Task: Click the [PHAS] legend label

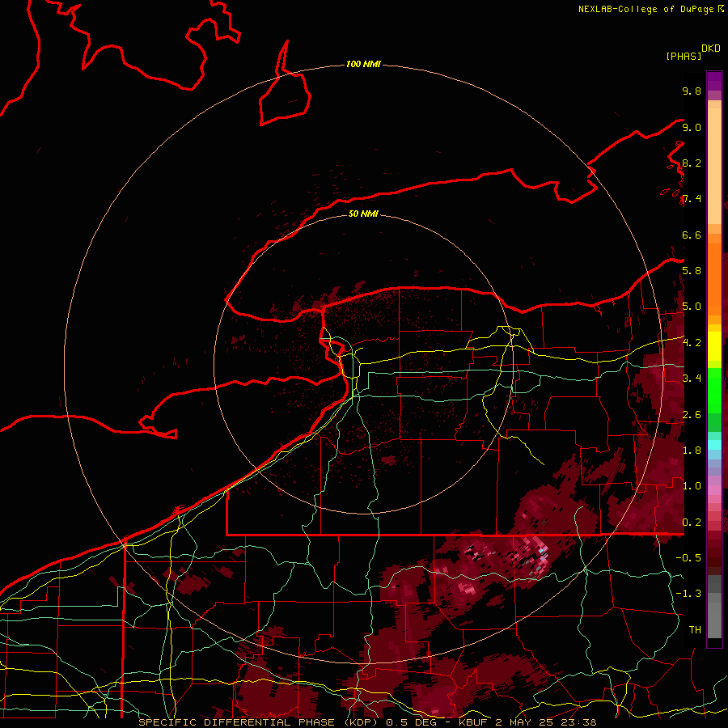Action: tap(684, 57)
